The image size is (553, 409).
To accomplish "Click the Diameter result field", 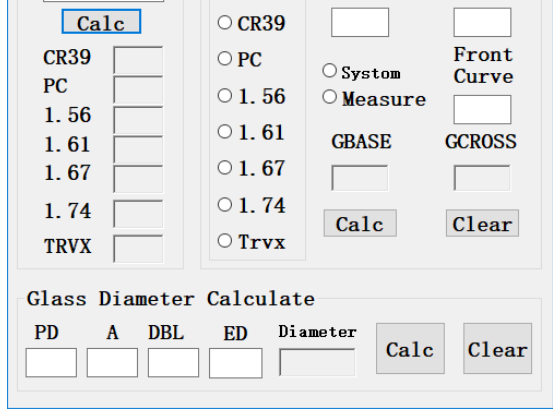I will [x=317, y=362].
